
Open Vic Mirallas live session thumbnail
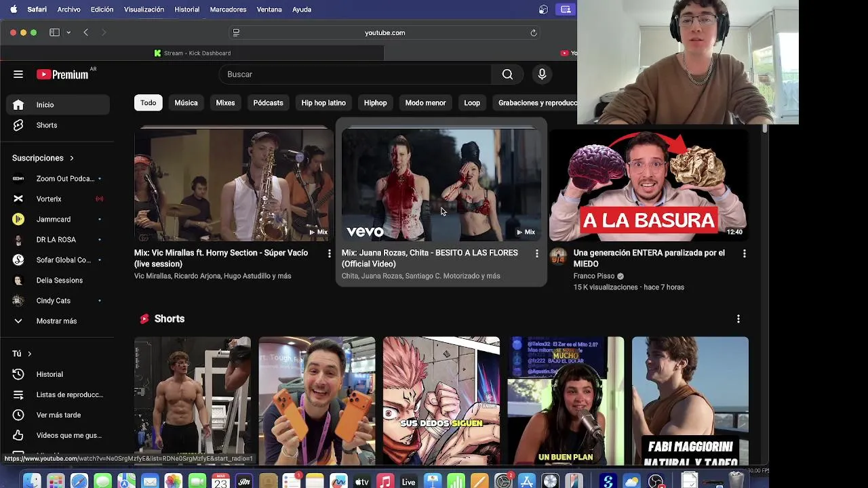click(233, 184)
